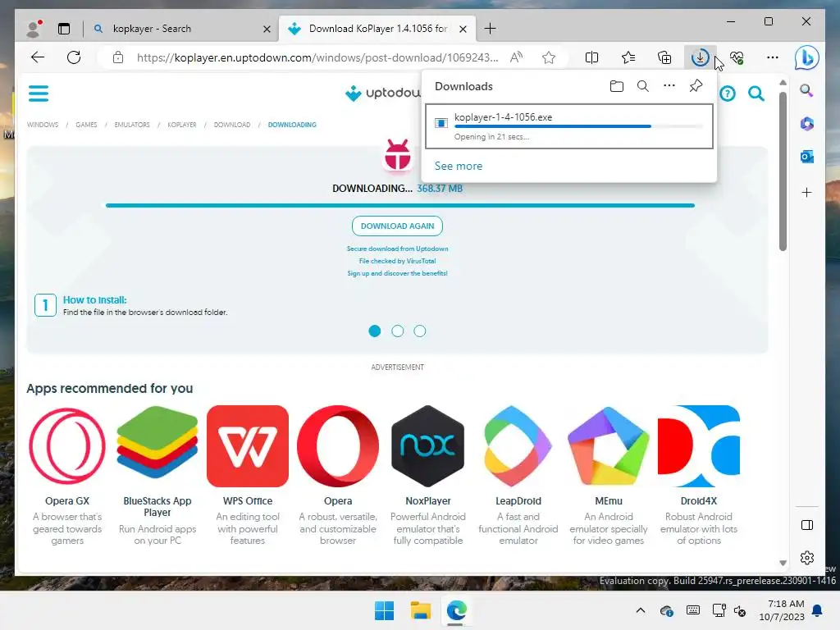Search downloads using magnifier icon
This screenshot has height=630, width=840.
point(643,86)
